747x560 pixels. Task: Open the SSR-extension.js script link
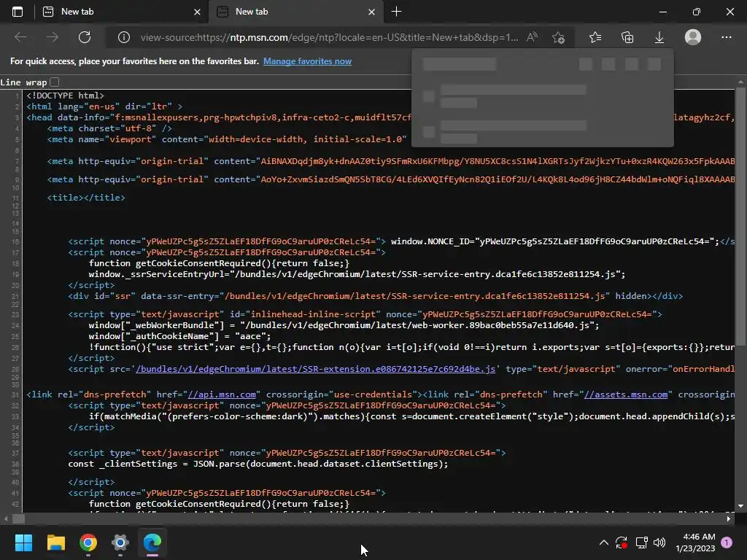pos(315,369)
